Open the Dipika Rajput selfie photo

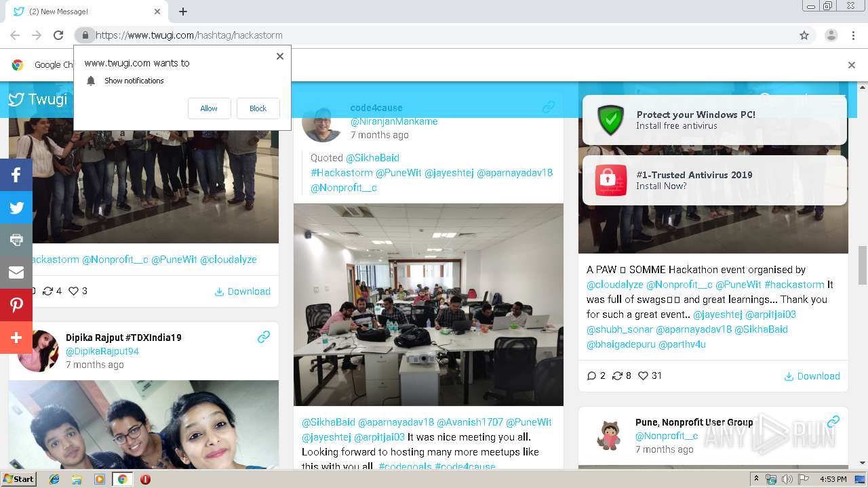[x=144, y=424]
